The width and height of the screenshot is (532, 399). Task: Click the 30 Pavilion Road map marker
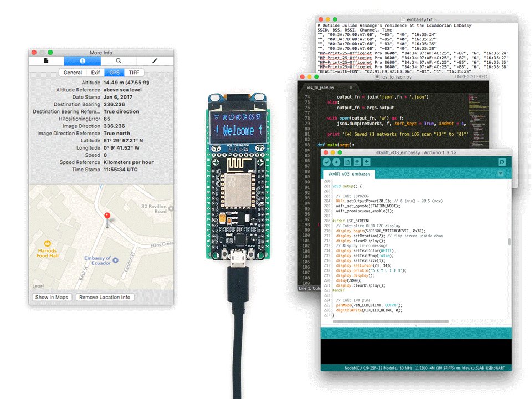click(171, 208)
